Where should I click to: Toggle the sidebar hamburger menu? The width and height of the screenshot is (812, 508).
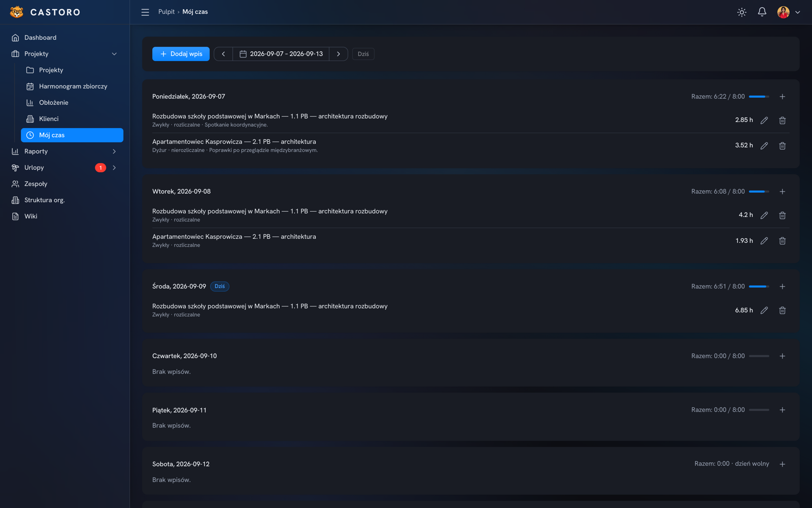(145, 12)
